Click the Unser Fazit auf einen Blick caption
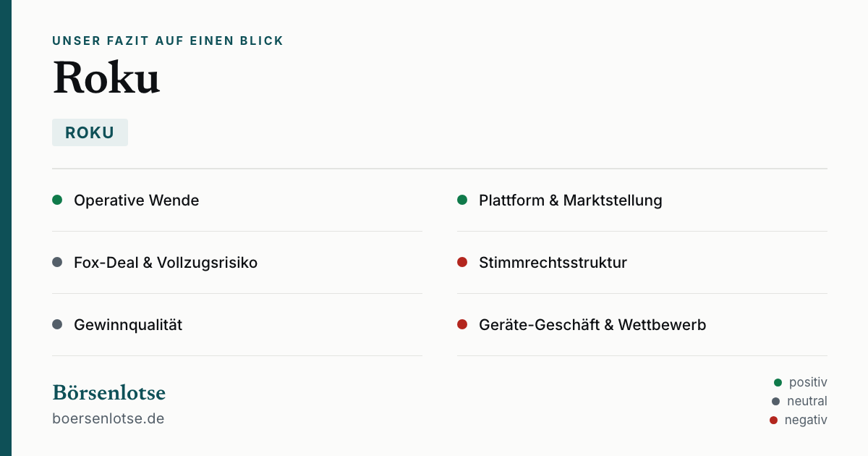 click(168, 41)
